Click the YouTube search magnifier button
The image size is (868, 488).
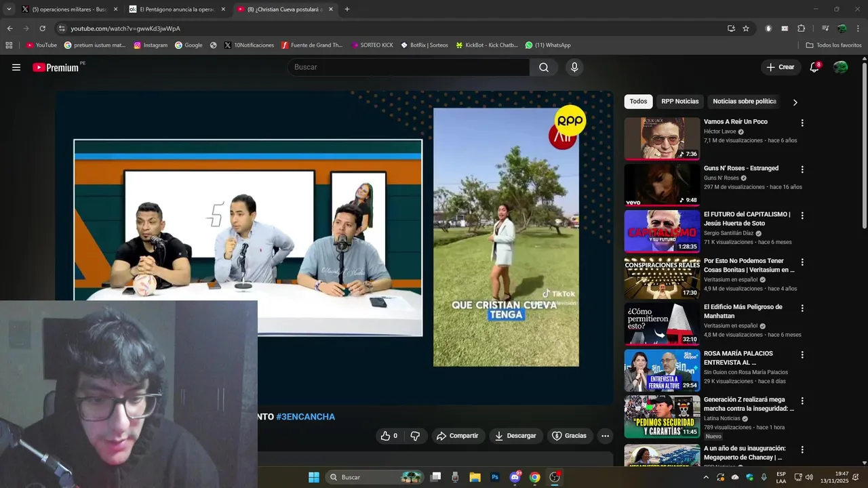pyautogui.click(x=544, y=67)
